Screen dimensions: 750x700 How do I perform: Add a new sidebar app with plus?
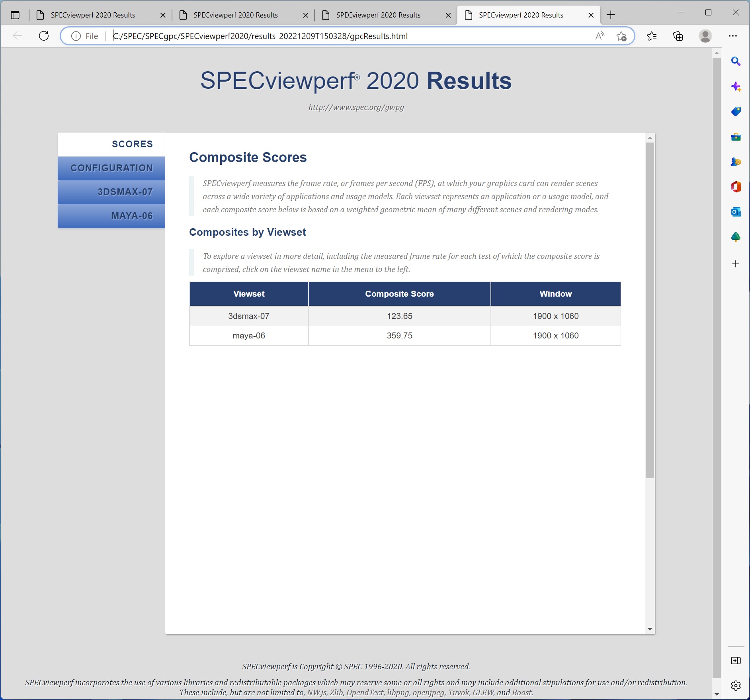(736, 264)
